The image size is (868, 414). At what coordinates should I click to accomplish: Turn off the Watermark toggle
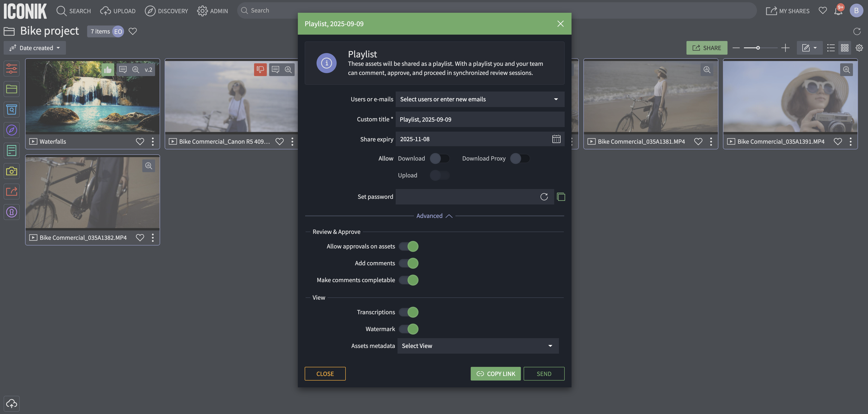pyautogui.click(x=409, y=329)
